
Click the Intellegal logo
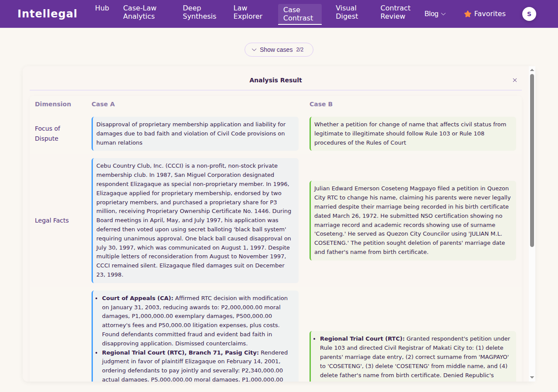coord(47,14)
